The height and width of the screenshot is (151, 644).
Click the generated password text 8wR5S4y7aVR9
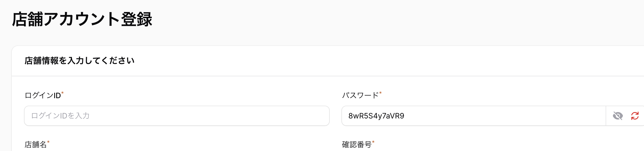(x=376, y=116)
